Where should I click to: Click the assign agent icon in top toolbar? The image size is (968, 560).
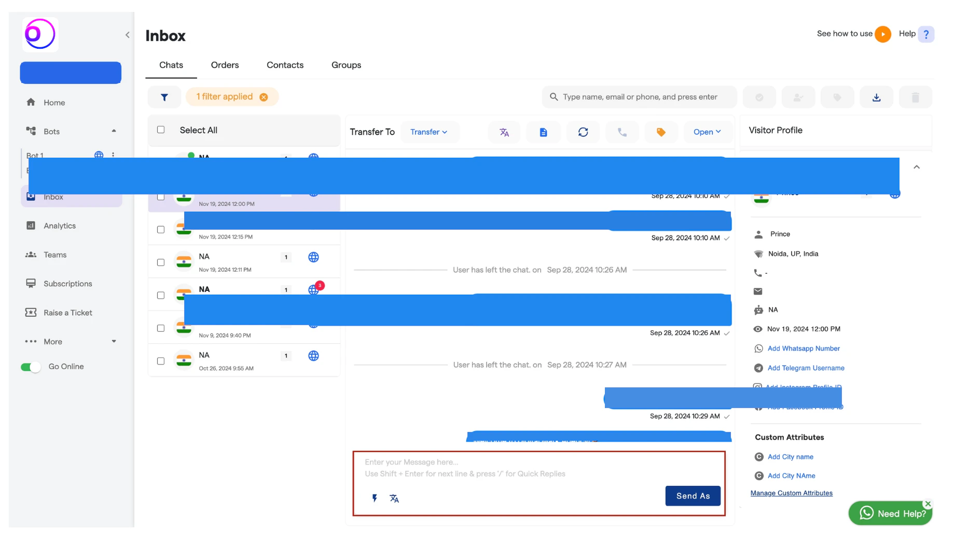click(798, 97)
